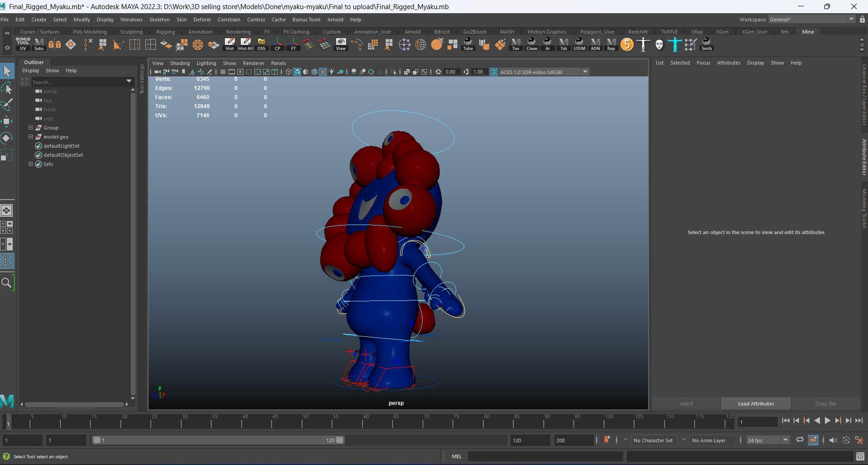Toggle cached playback filmstrip icon
This screenshot has height=465, width=868.
coord(813,440)
